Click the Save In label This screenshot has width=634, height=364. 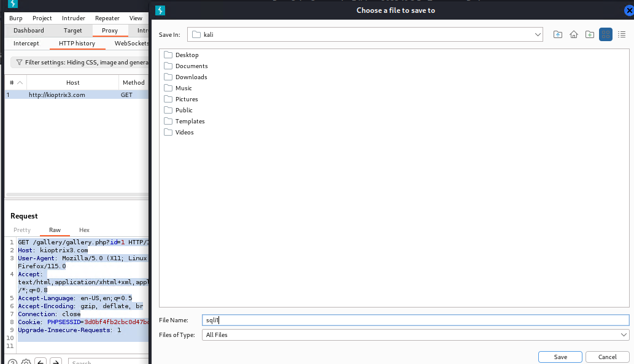169,35
